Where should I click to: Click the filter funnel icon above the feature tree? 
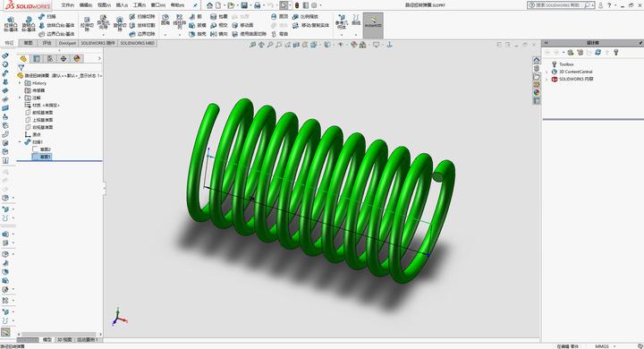point(21,67)
